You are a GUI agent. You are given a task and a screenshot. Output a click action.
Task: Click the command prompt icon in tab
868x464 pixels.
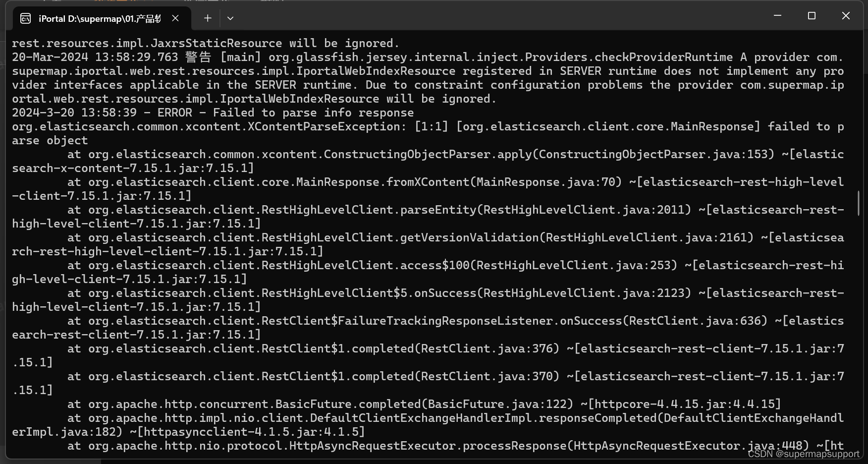point(25,19)
